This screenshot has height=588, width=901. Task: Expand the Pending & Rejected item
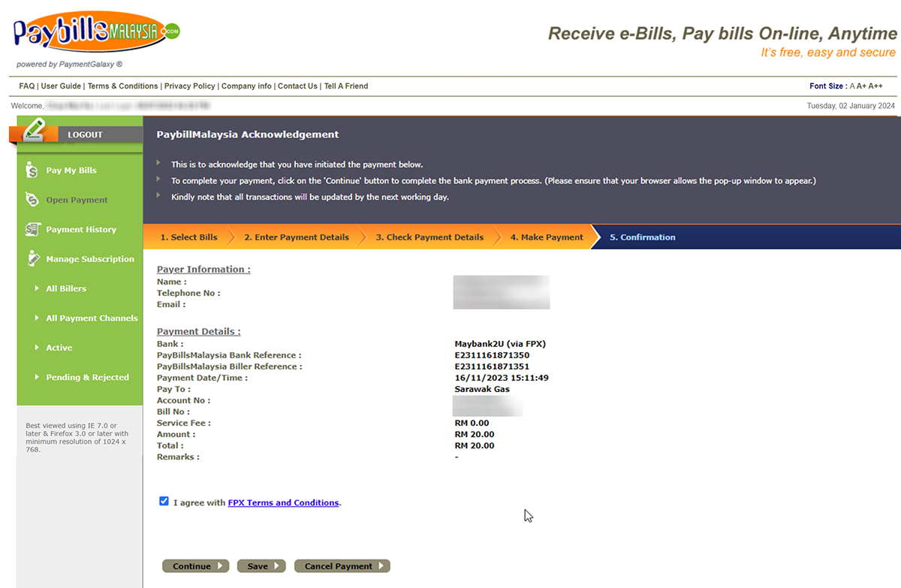[x=87, y=377]
